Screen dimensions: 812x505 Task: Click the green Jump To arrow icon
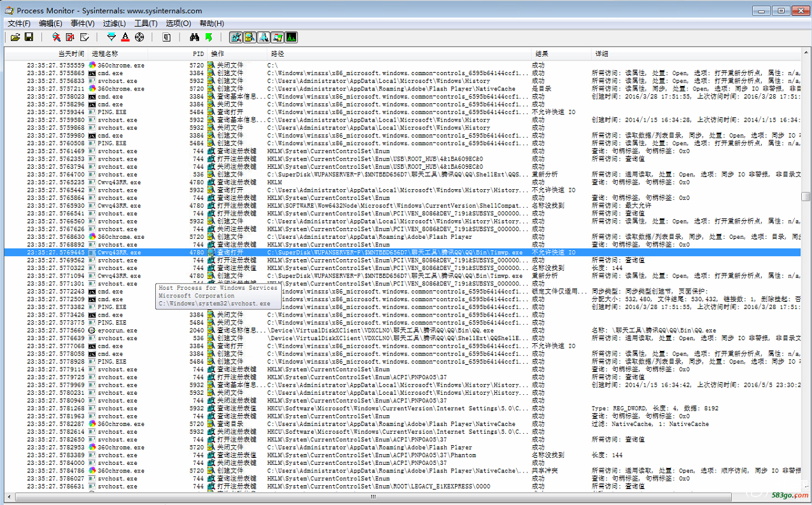click(x=208, y=38)
